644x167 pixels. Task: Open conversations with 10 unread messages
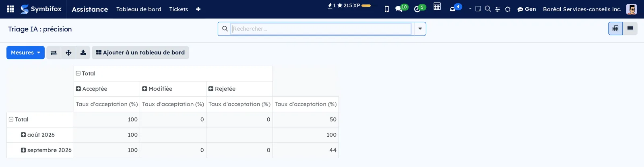click(x=401, y=8)
